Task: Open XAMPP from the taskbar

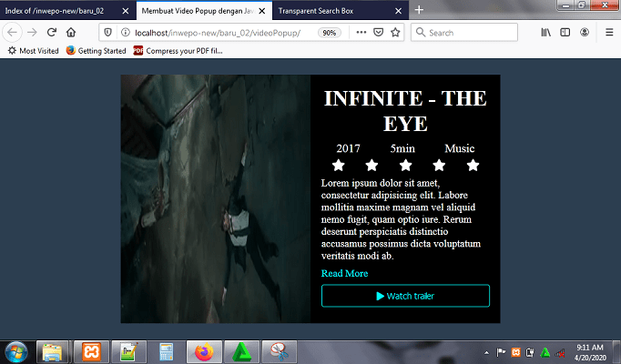Action: click(x=91, y=352)
